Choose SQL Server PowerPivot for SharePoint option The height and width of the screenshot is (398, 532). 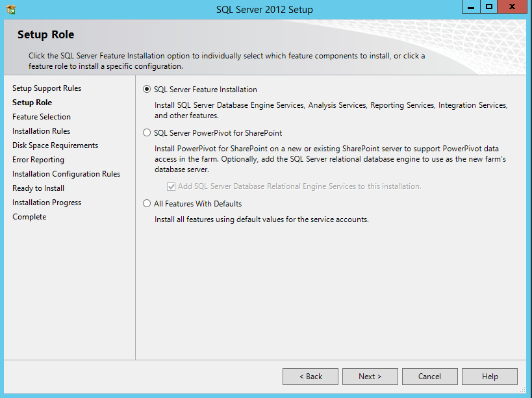(147, 133)
